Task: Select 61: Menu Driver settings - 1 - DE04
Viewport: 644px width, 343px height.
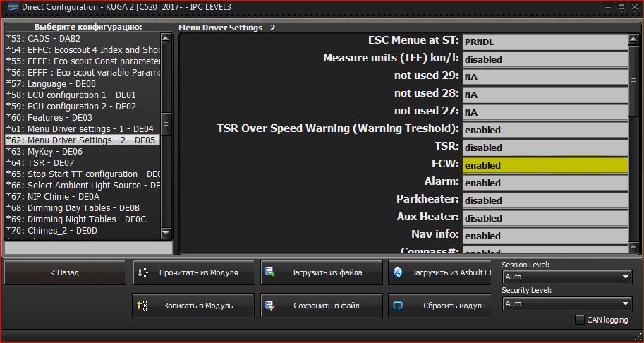Action: (80, 129)
